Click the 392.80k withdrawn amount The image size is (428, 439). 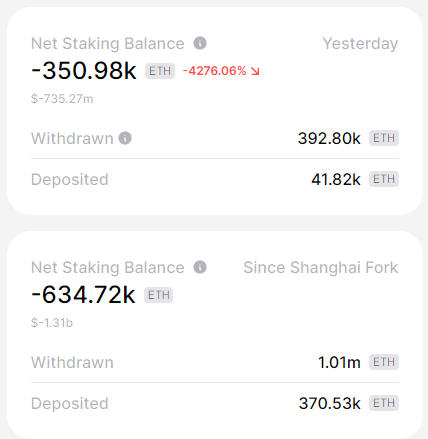click(329, 138)
